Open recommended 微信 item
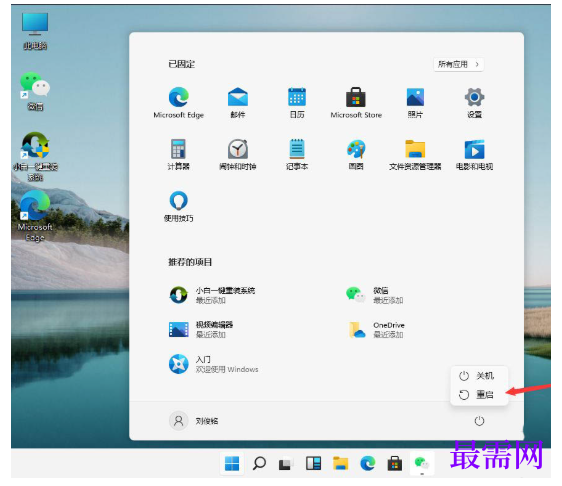This screenshot has height=486, width=562. pos(375,295)
